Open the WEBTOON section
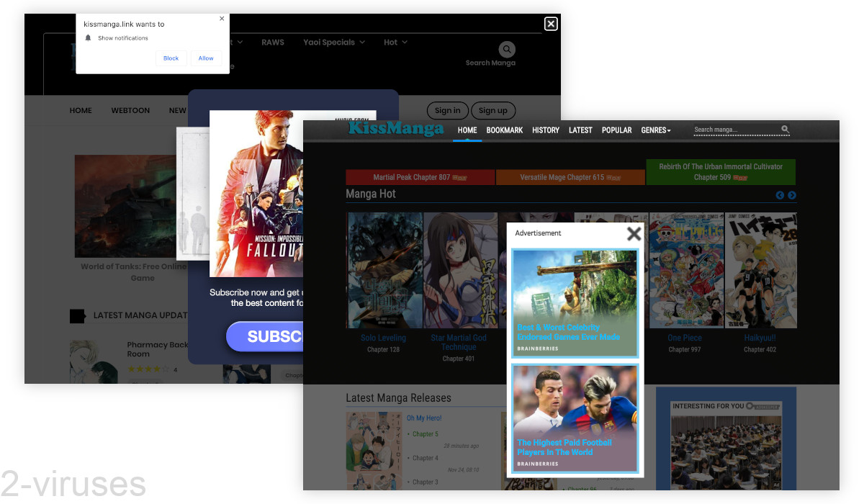The height and width of the screenshot is (504, 864). coord(130,111)
